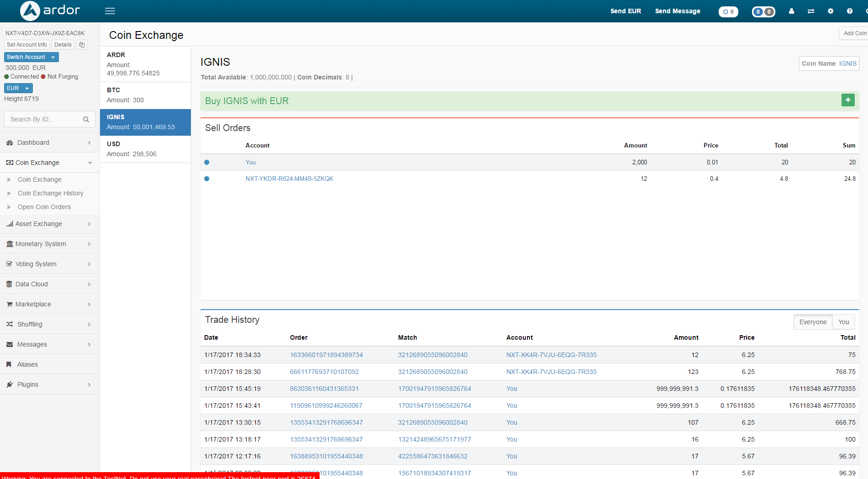
Task: Toggle the hamburger sidebar menu
Action: point(110,11)
